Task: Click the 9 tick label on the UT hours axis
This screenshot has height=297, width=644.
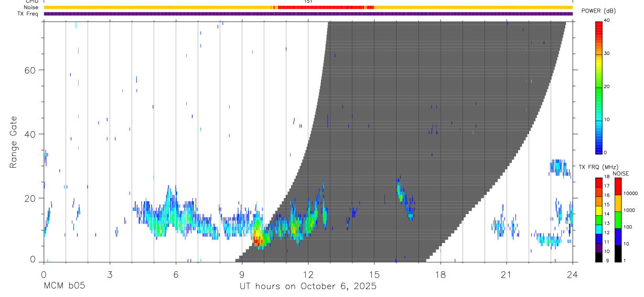Action: pos(242,274)
